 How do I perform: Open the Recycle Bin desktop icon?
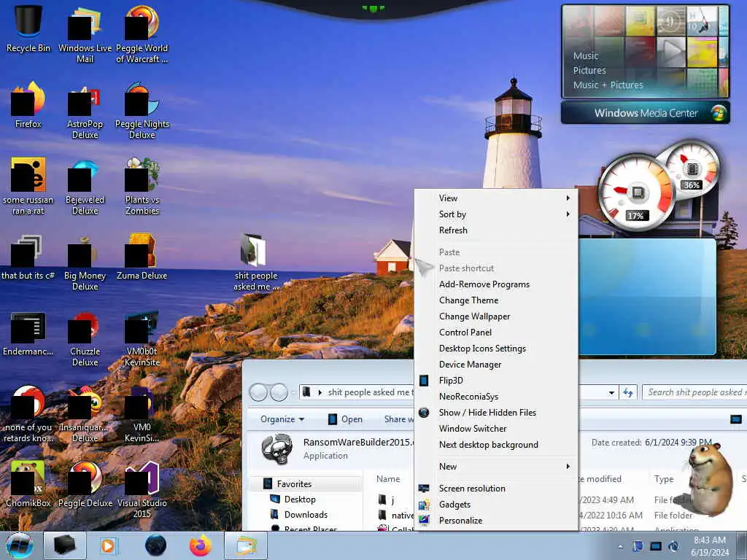pyautogui.click(x=28, y=28)
